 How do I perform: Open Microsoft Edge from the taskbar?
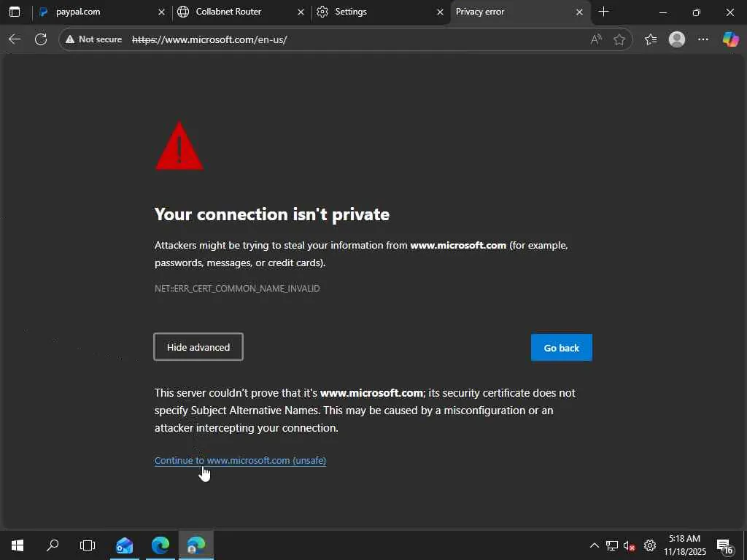(160, 545)
